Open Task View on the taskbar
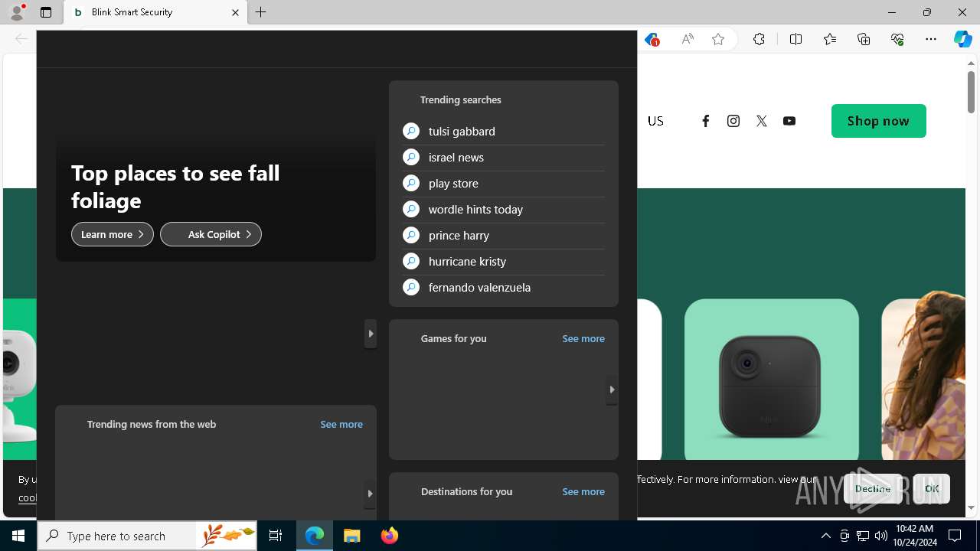This screenshot has width=980, height=551. click(x=276, y=536)
